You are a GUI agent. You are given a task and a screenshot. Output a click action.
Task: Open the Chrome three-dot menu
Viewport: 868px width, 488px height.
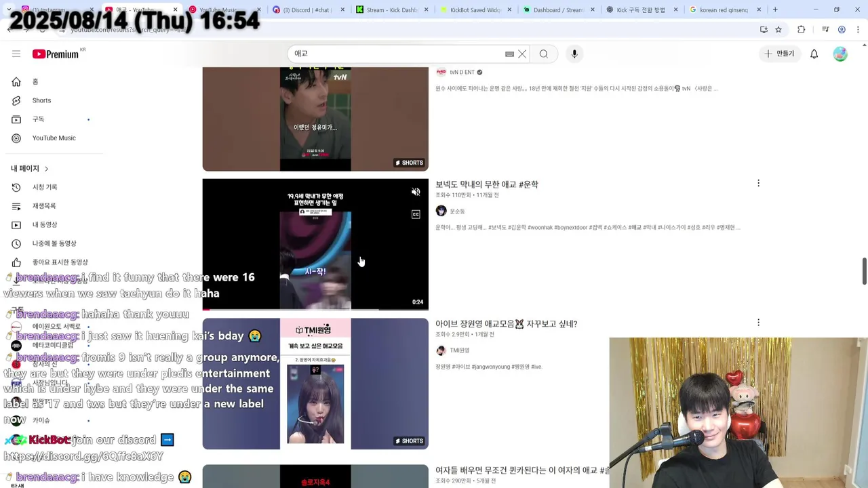[x=858, y=30]
